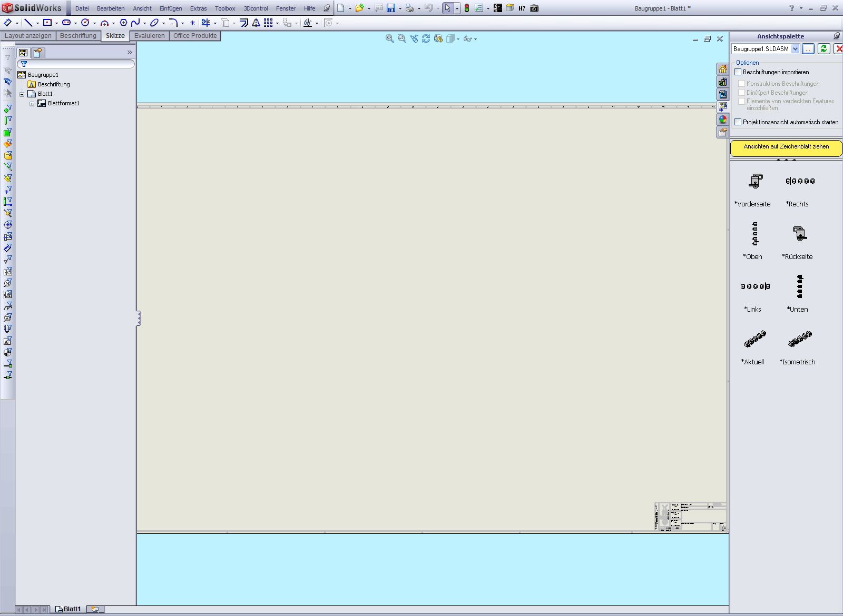Toggle Elemente von verdeckten Features checkbox

742,101
